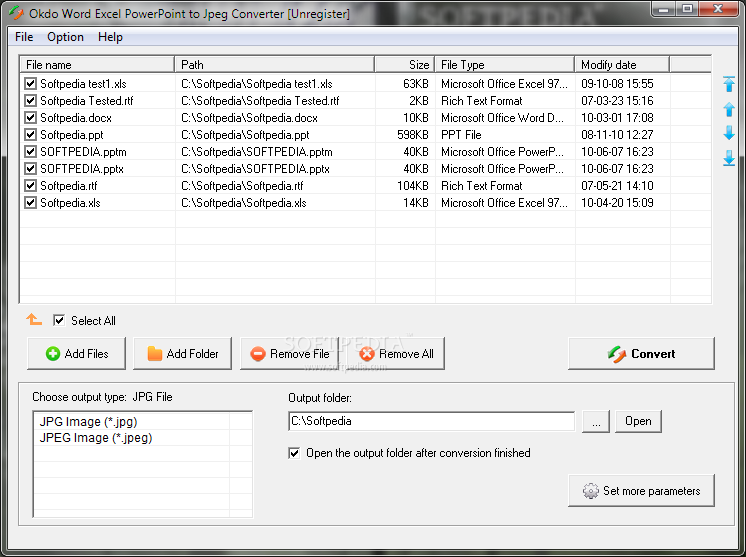Disable open output folder after conversion

tap(294, 453)
